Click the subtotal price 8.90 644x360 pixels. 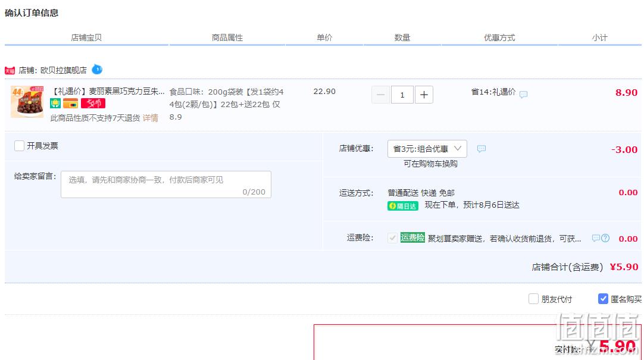[x=626, y=92]
